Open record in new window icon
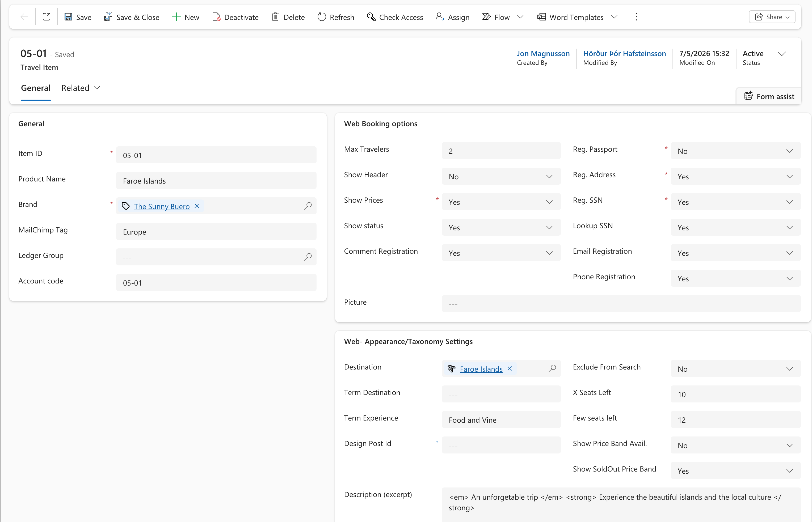The width and height of the screenshot is (812, 522). [x=47, y=17]
